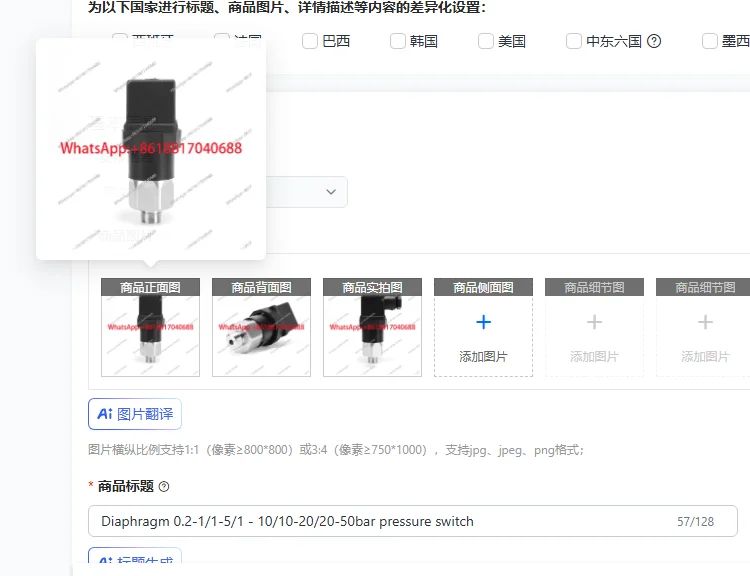Click the help icon next to 商品标题
Screen dimensions: 750x576
(164, 487)
